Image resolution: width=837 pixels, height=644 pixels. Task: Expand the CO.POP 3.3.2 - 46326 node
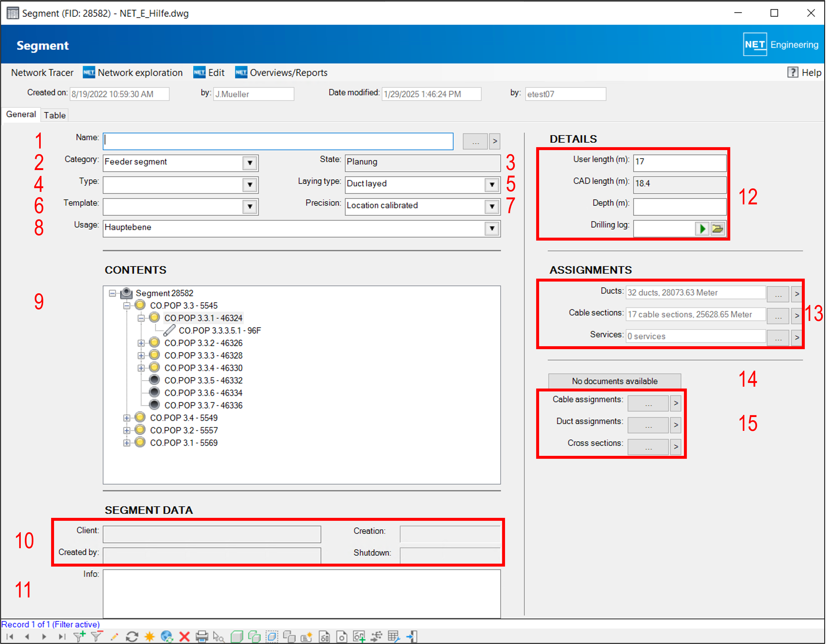coord(141,343)
